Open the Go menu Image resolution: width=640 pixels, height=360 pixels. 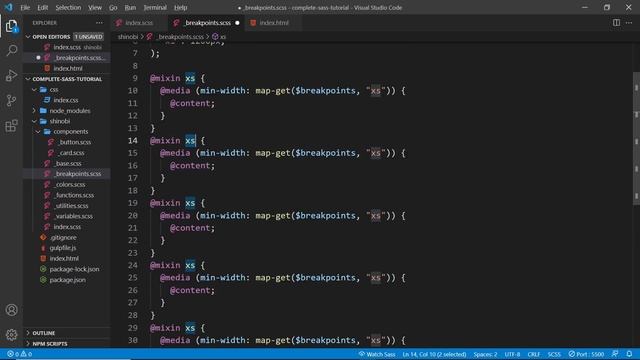pos(113,7)
